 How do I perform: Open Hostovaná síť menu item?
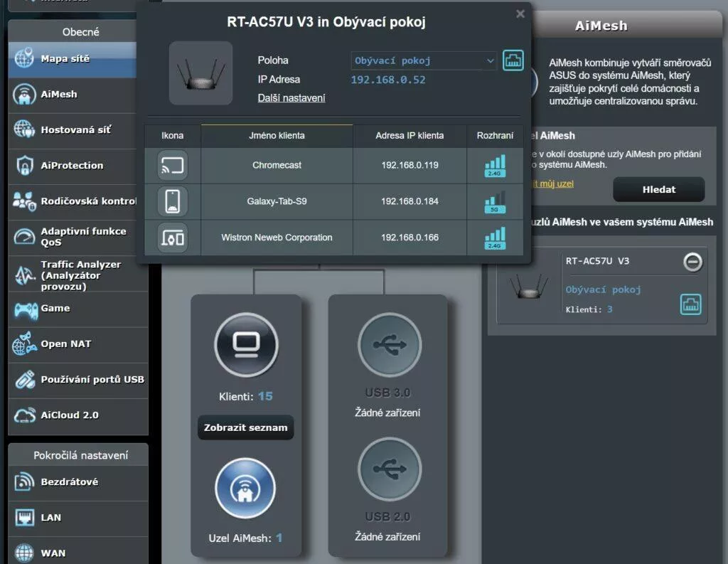73,130
